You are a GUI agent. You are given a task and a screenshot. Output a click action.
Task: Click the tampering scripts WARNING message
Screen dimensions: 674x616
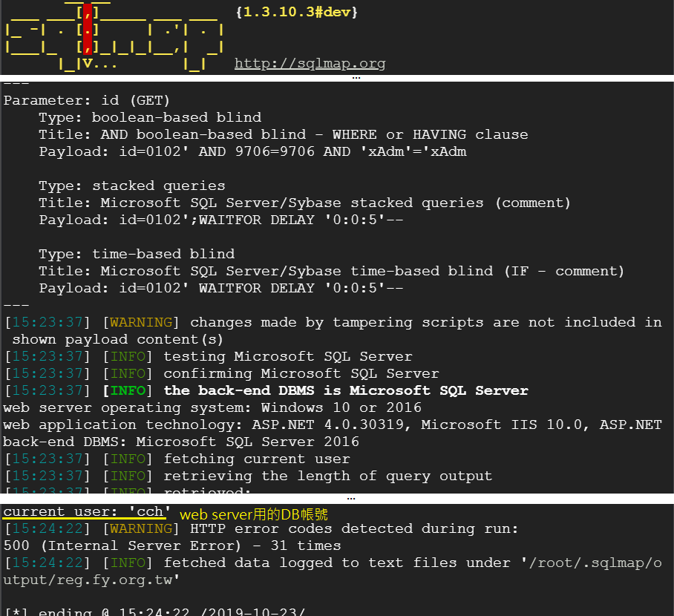tap(333, 322)
